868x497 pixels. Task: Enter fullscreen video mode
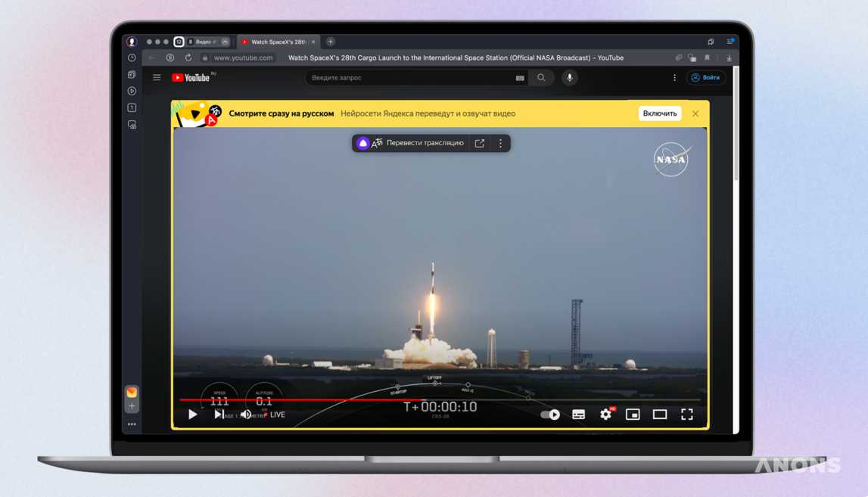[687, 415]
